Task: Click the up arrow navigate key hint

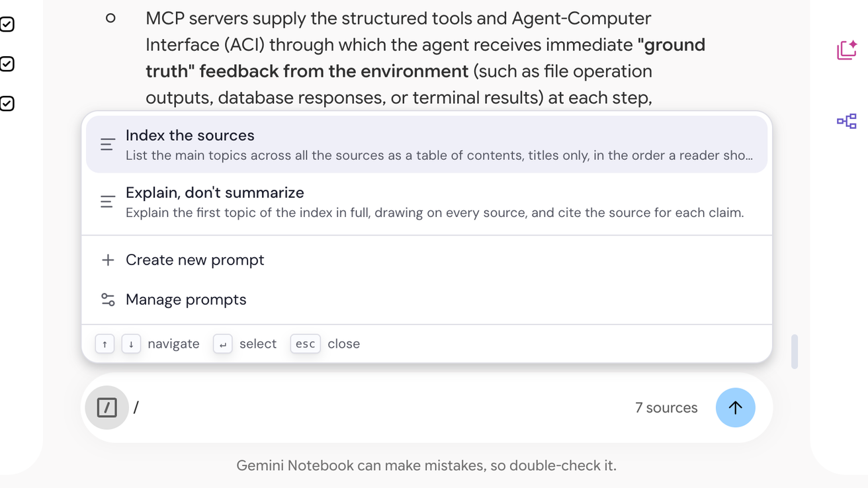Action: [105, 344]
